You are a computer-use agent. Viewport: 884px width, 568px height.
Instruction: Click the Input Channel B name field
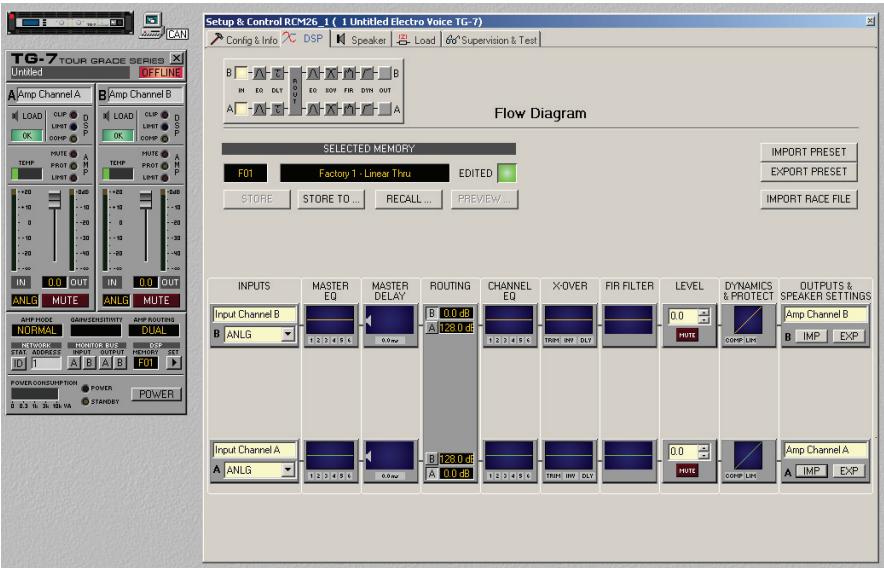254,314
